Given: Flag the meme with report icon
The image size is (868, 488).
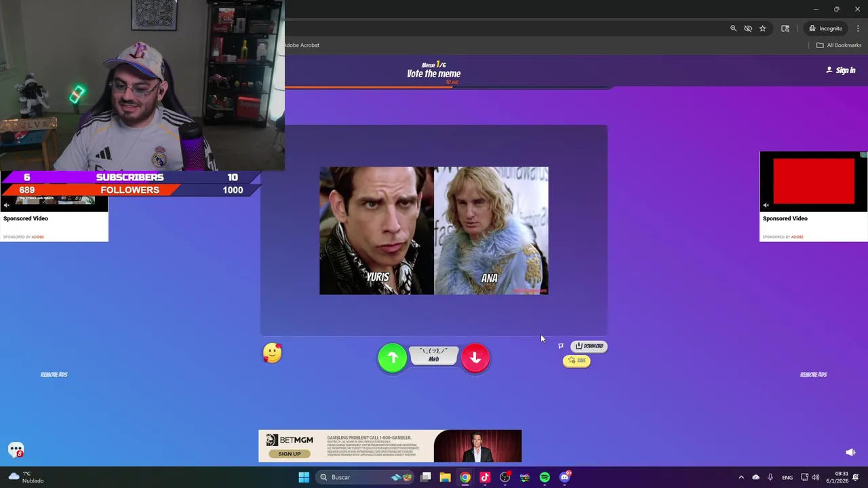Looking at the screenshot, I should (x=561, y=346).
